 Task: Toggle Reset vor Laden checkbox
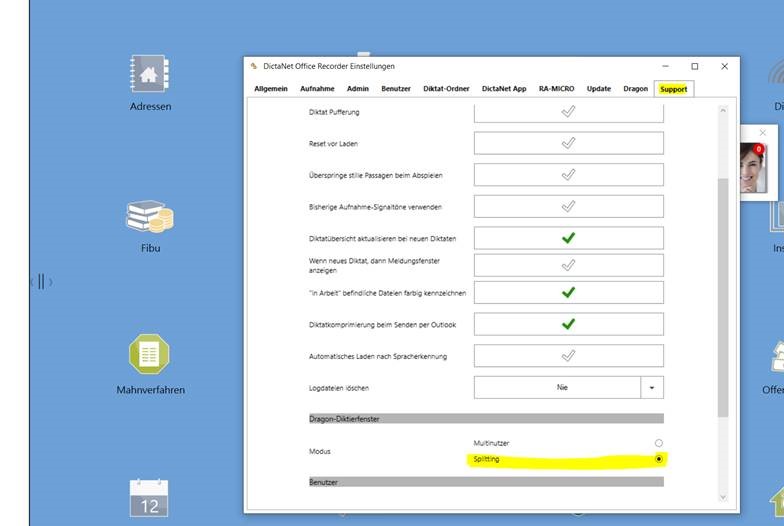click(568, 144)
